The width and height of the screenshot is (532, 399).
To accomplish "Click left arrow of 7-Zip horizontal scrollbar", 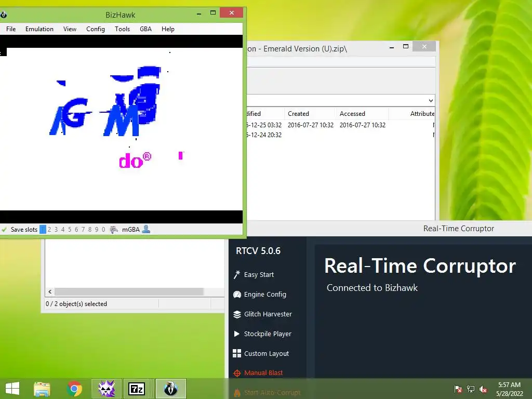I will 50,292.
